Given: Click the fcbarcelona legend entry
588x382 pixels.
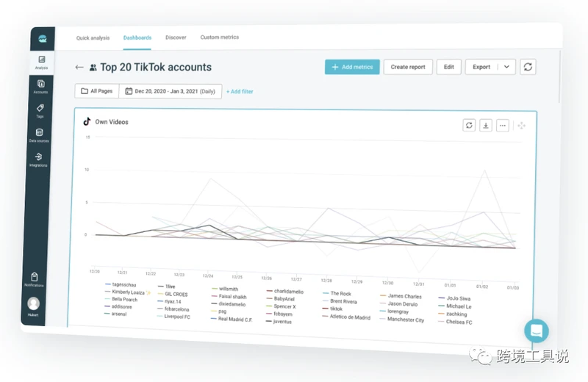Looking at the screenshot, I should (173, 309).
